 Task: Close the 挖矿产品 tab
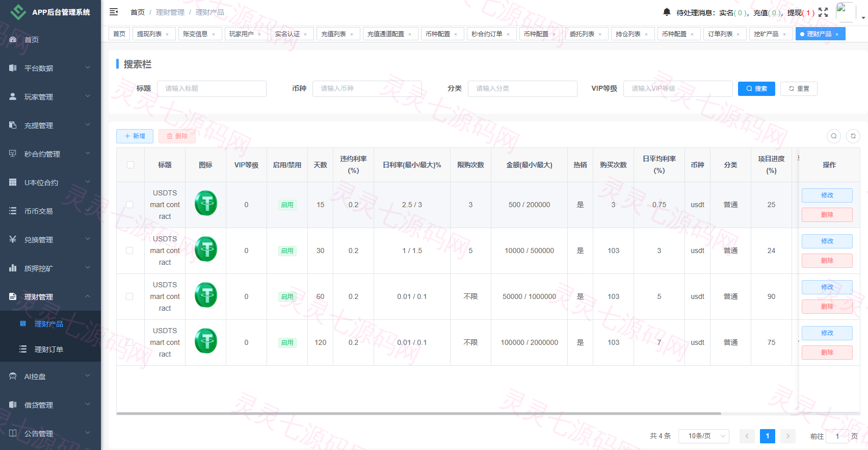click(x=784, y=34)
